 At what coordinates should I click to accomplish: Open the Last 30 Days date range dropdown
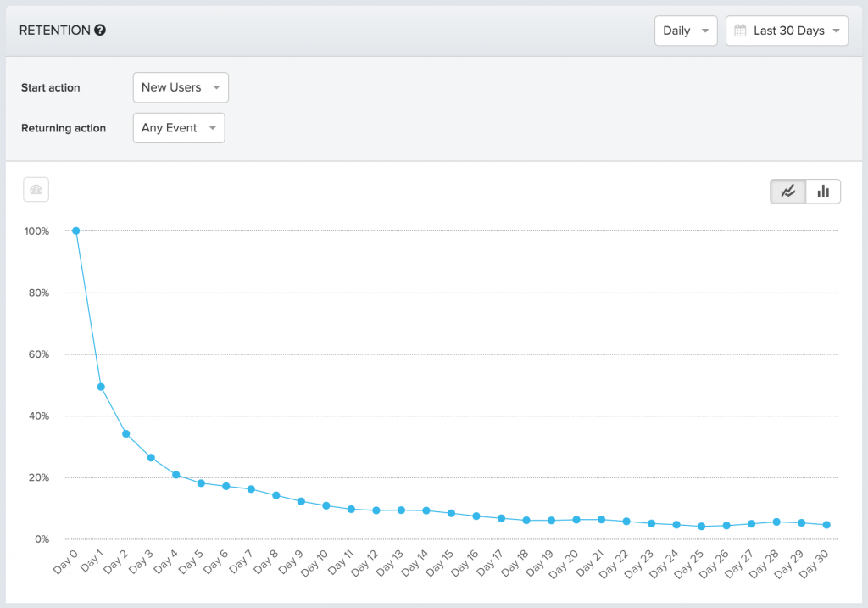pyautogui.click(x=787, y=31)
